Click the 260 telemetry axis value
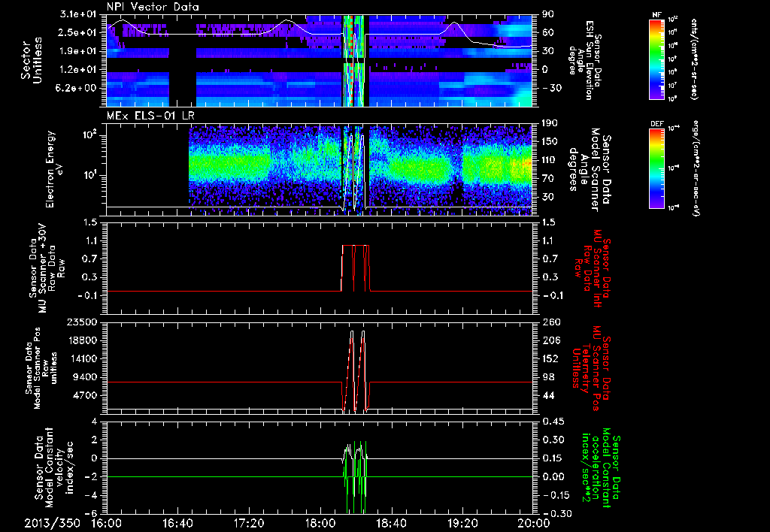Viewport: 770px width, 532px height. tap(551, 322)
